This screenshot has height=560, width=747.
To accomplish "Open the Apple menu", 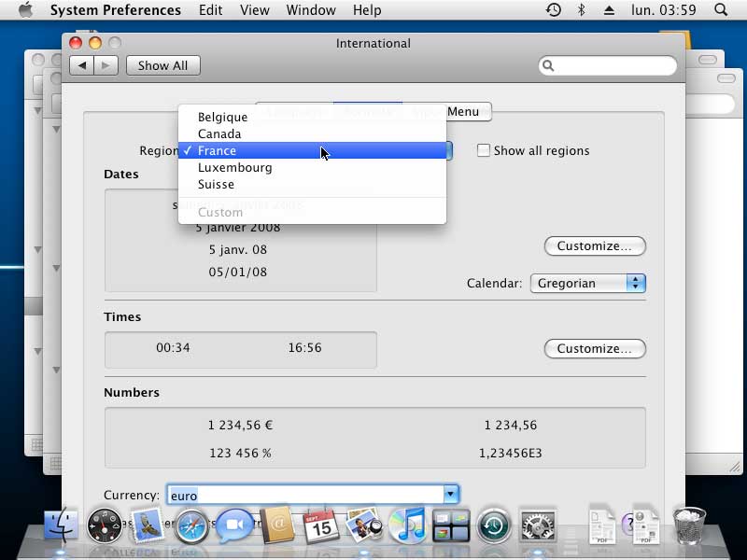I will point(26,10).
